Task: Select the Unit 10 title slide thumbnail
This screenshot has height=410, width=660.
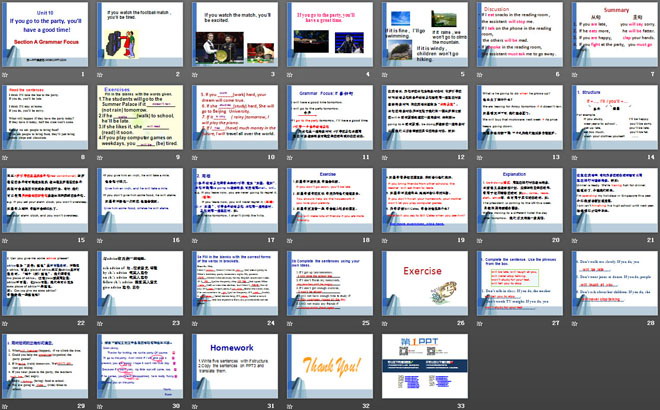Action: click(45, 35)
